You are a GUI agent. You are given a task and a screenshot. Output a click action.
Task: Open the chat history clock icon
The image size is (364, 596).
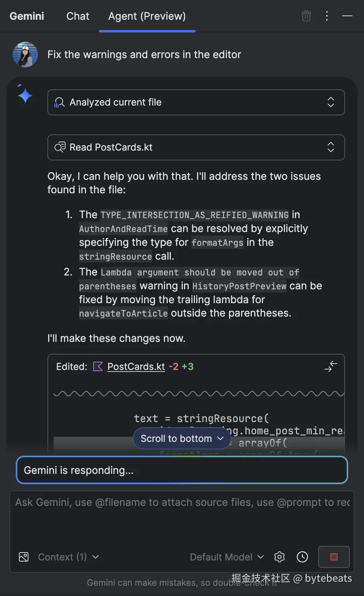tap(302, 557)
